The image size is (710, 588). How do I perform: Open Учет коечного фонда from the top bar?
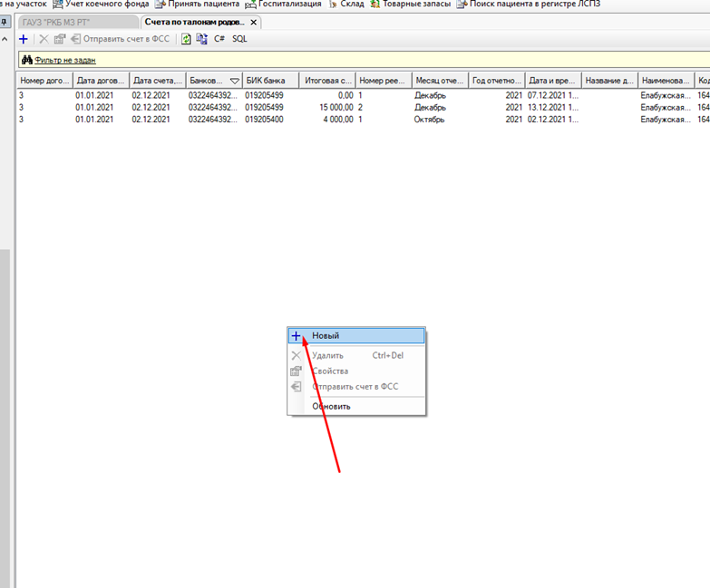pyautogui.click(x=107, y=4)
